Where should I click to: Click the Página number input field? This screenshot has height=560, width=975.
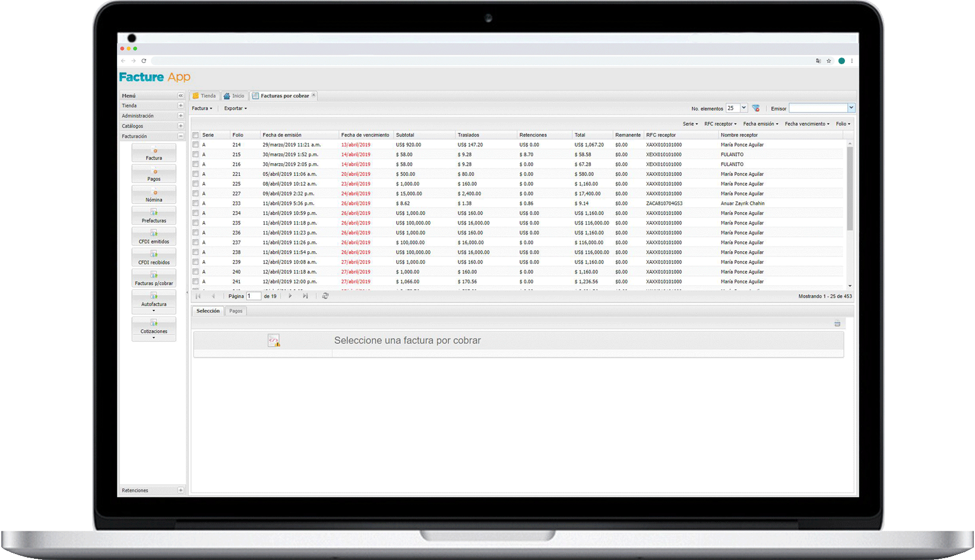(x=254, y=296)
